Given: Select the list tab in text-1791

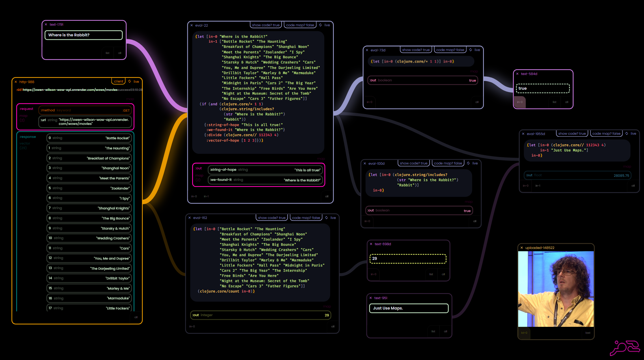Looking at the screenshot, I should coord(108,53).
